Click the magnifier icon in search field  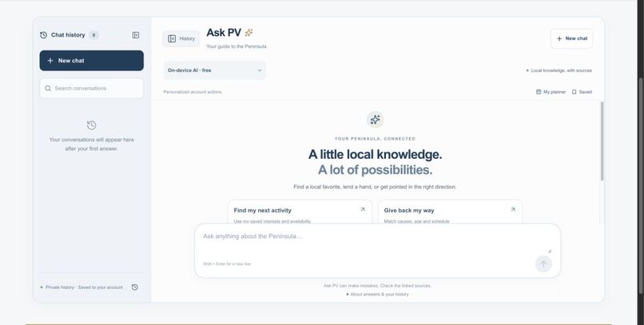[x=48, y=88]
